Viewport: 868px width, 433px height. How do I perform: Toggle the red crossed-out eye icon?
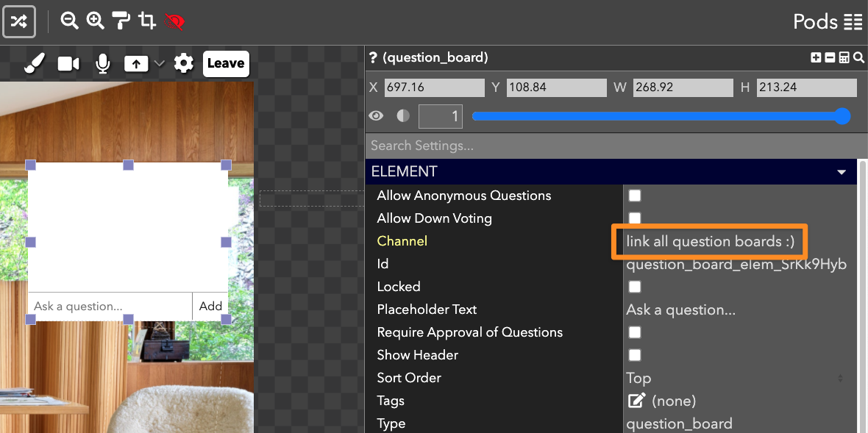[x=174, y=21]
